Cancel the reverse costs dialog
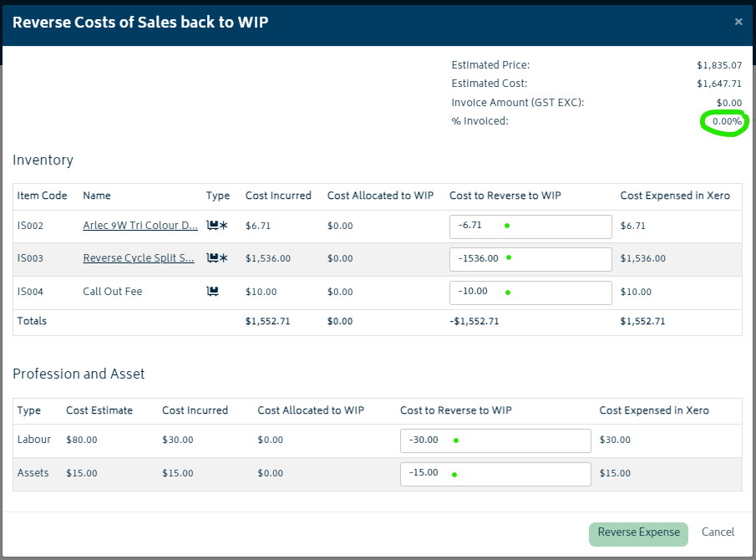The width and height of the screenshot is (756, 560). coord(718,532)
